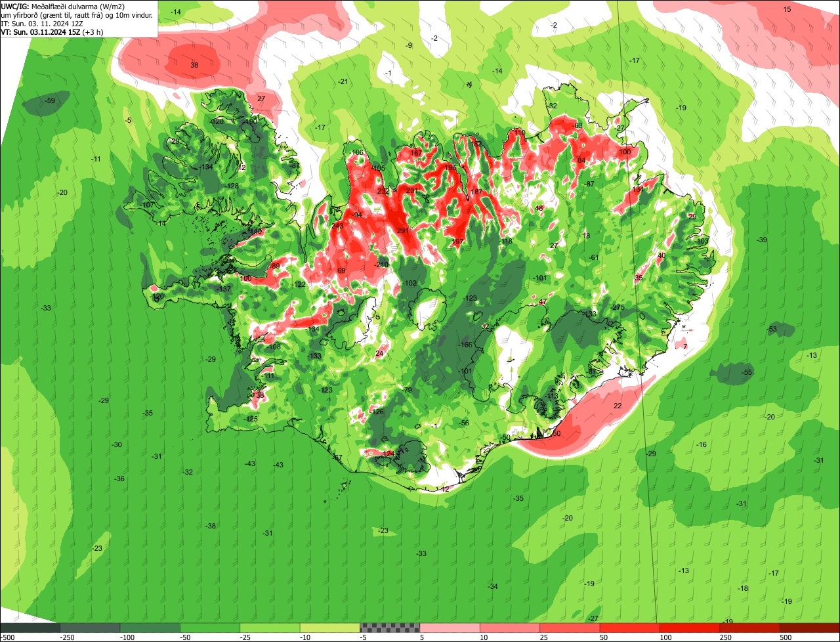Click the map value '-137'

tap(224, 289)
